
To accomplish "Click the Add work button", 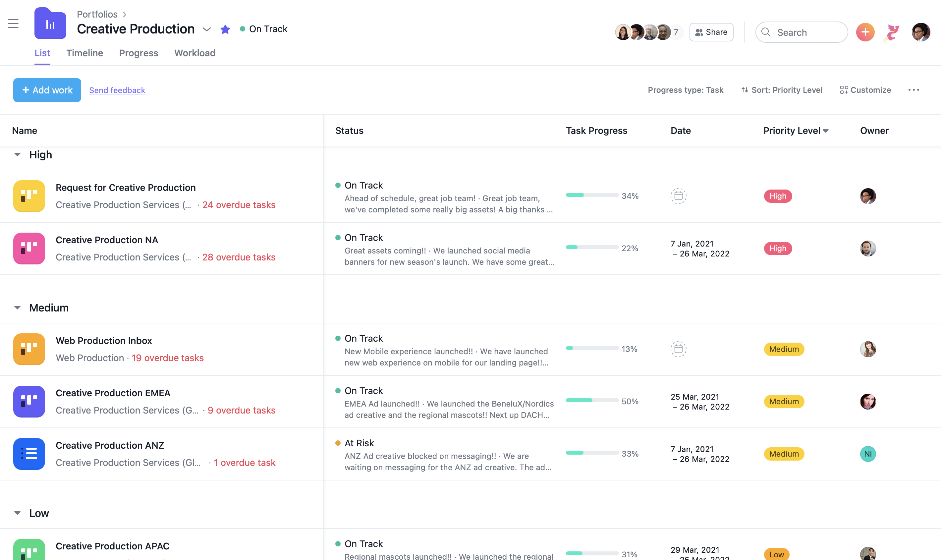I will pyautogui.click(x=47, y=90).
